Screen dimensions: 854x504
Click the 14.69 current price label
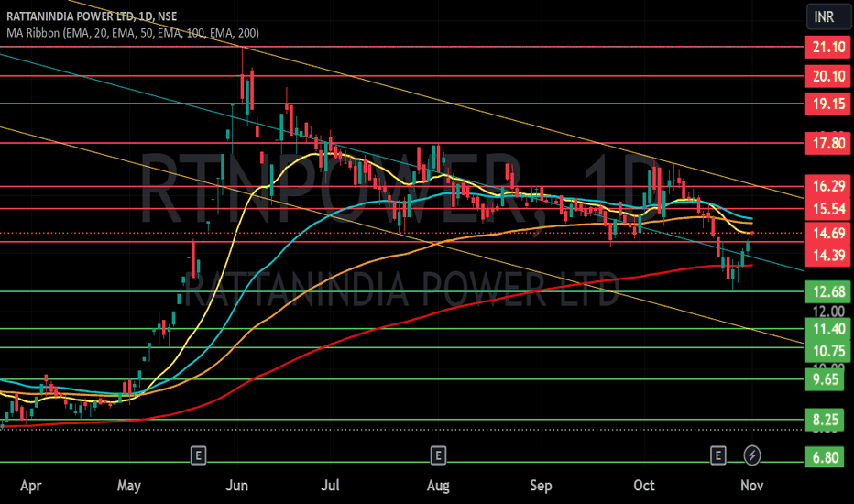(827, 233)
